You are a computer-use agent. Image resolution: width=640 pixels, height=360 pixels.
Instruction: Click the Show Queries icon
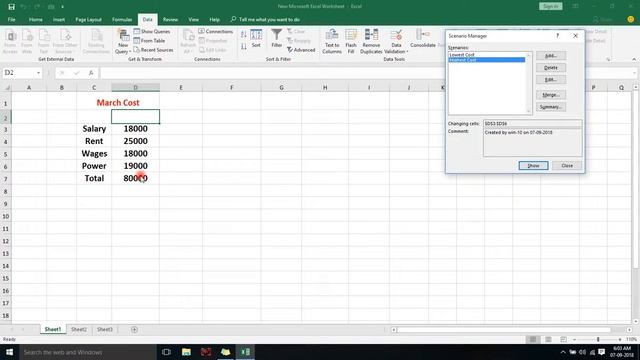(137, 31)
